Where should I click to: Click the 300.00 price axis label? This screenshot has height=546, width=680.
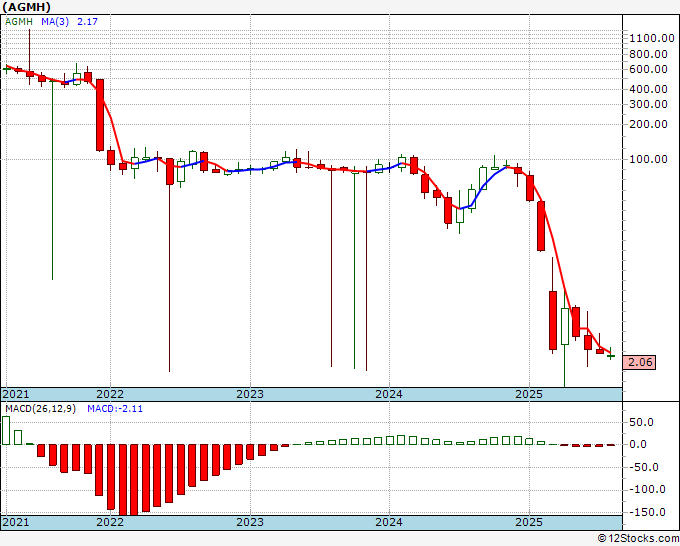pyautogui.click(x=648, y=104)
